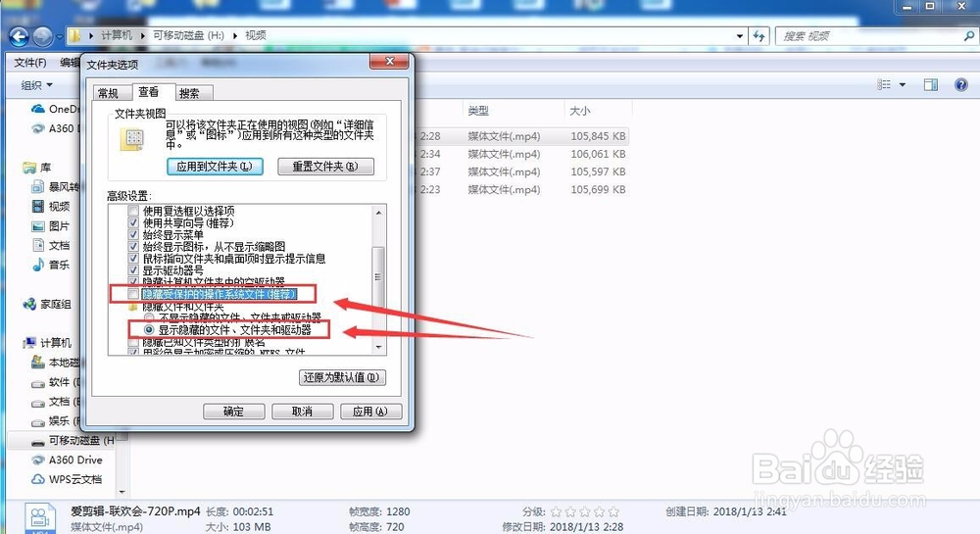Cancel with the 取消 button
The image size is (980, 534).
pyautogui.click(x=302, y=412)
